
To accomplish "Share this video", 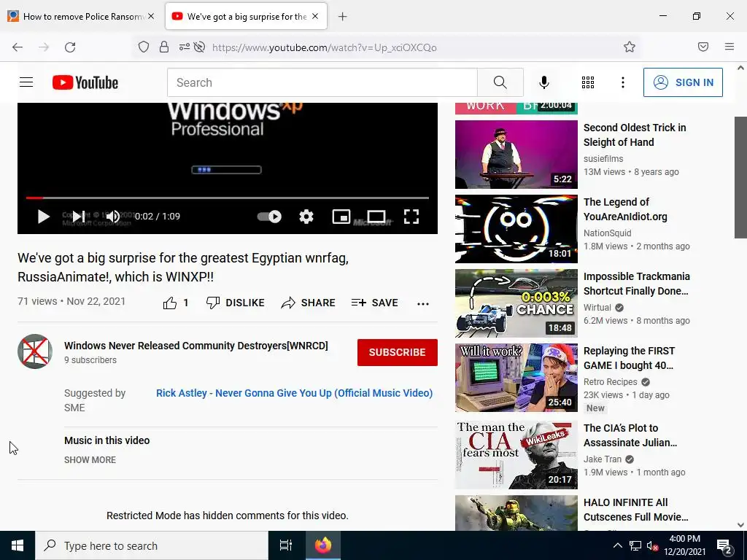I will 309,303.
